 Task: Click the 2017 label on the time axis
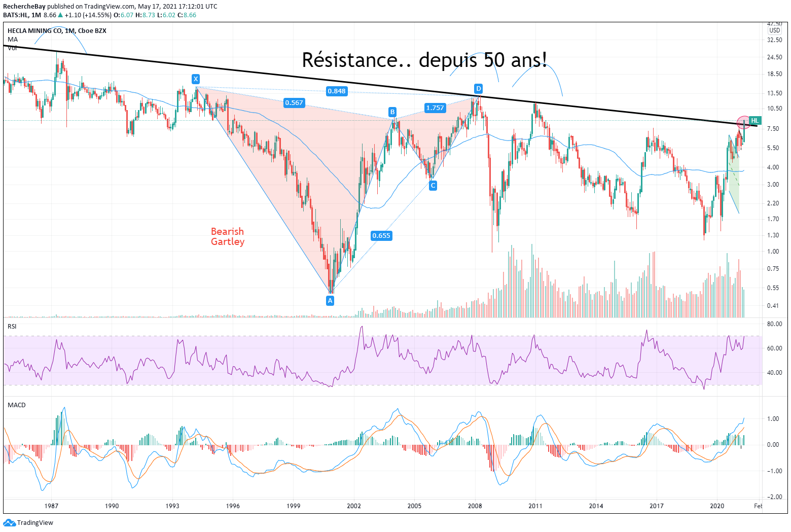point(657,506)
